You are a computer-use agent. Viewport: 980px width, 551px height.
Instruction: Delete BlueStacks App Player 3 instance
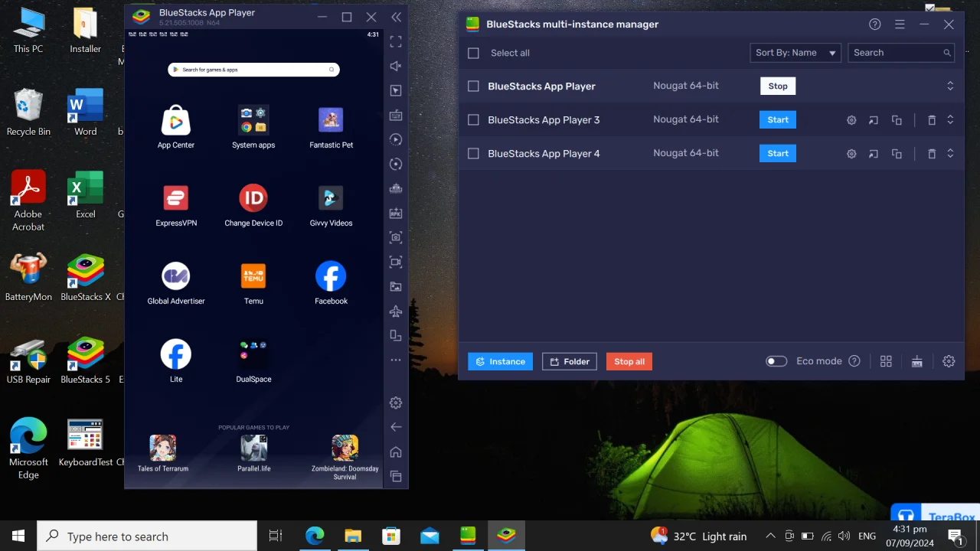pos(932,120)
